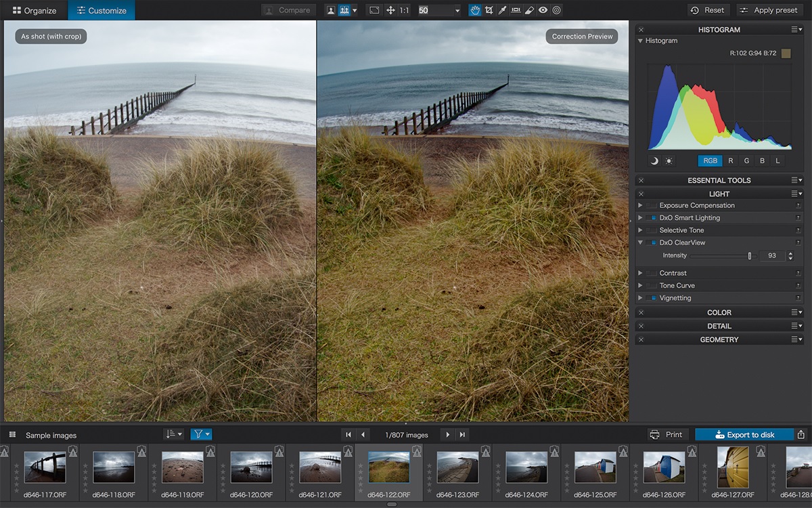812x508 pixels.
Task: Show highlight clipping with sun icon
Action: coord(669,161)
